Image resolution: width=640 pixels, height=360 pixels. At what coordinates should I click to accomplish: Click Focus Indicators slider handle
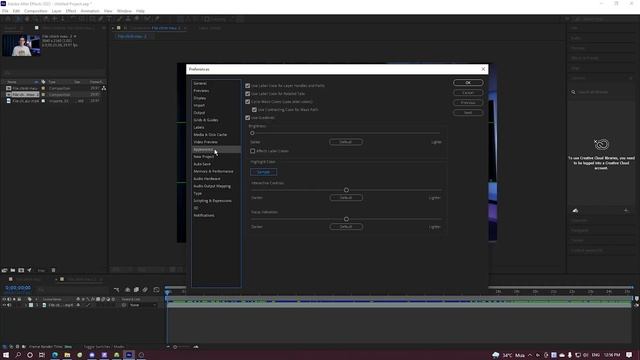(x=346, y=219)
